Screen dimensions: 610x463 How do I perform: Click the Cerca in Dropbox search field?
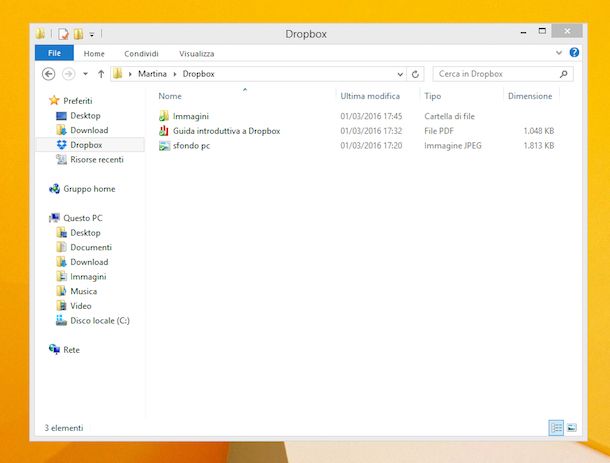503,74
